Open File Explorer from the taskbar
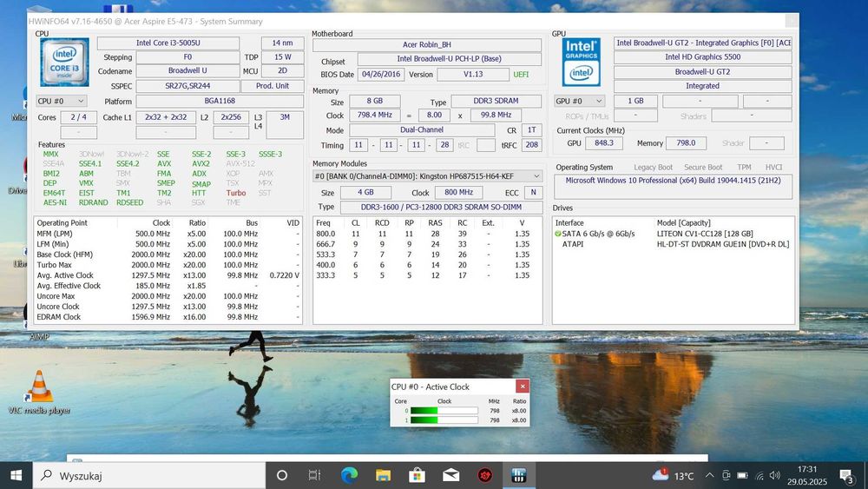This screenshot has height=489, width=868. pos(383,475)
